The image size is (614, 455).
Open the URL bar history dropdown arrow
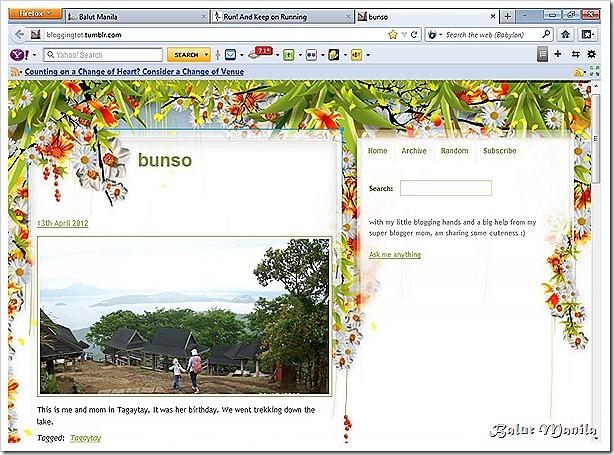(405, 35)
